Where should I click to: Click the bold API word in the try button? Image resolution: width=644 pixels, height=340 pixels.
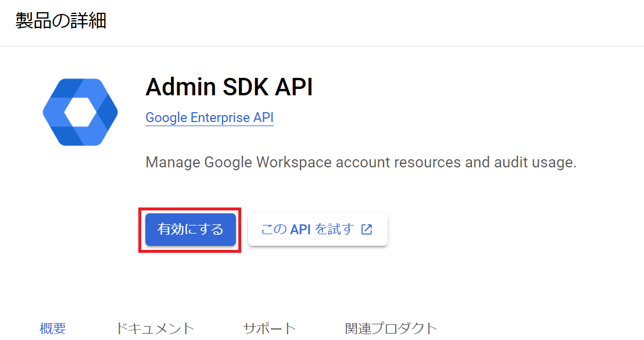click(300, 230)
